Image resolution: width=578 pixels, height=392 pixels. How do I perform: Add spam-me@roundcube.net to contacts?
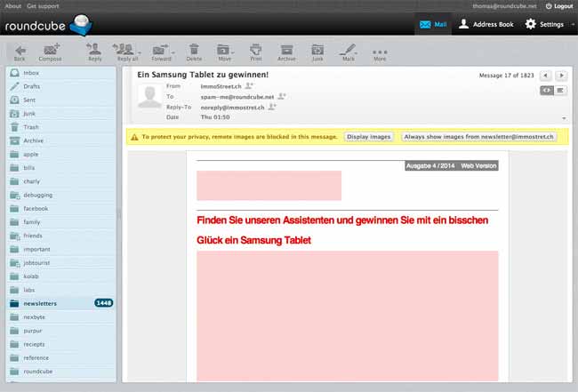click(282, 97)
